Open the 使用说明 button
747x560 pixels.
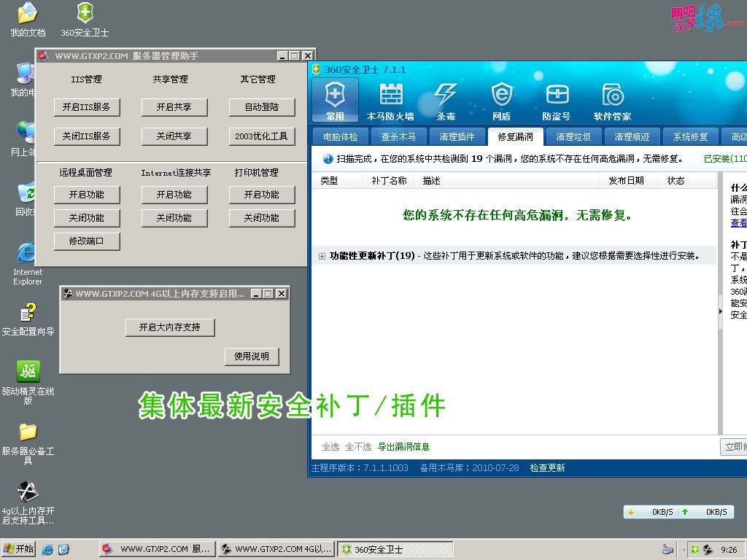252,357
